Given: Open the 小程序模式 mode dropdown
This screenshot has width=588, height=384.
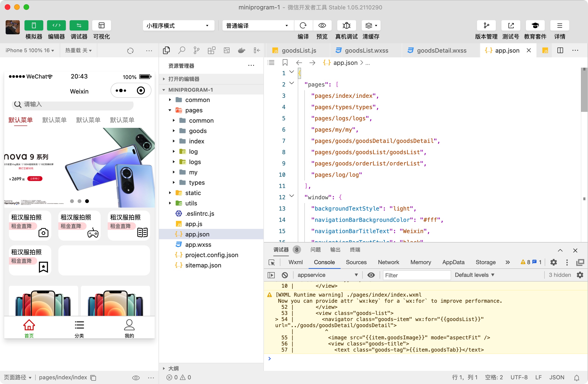Looking at the screenshot, I should pos(178,25).
